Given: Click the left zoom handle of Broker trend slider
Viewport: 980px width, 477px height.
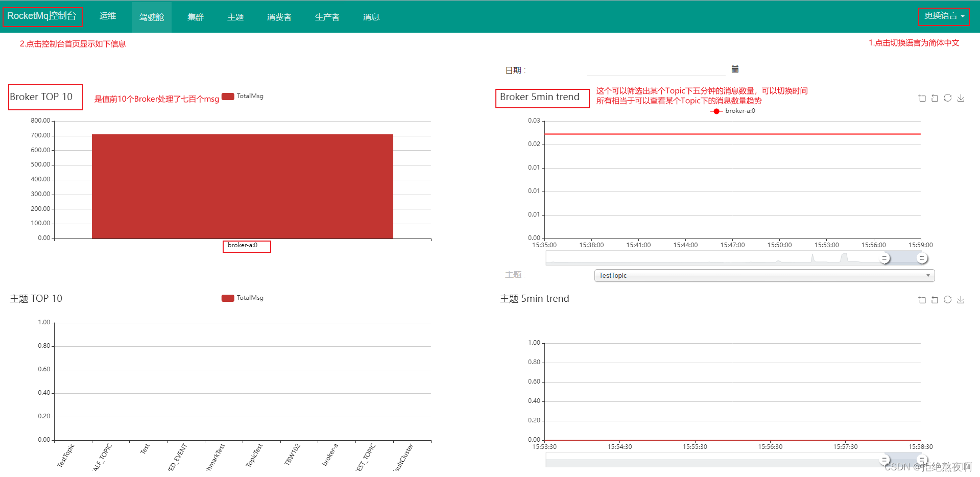Looking at the screenshot, I should [885, 258].
